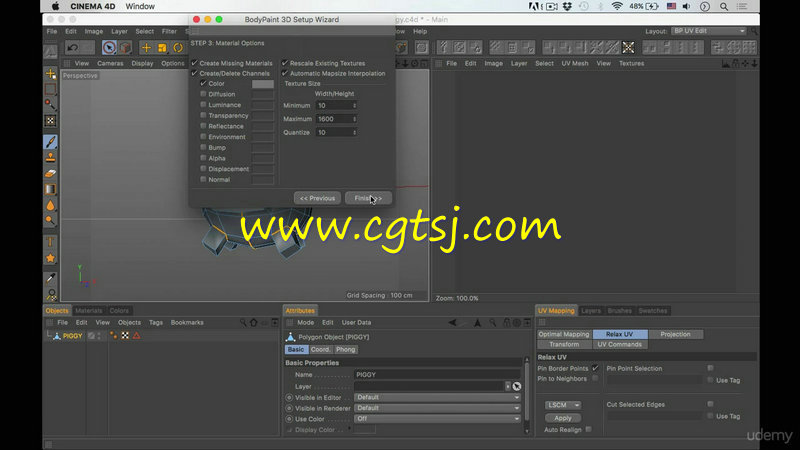800x450 pixels.
Task: Enable the Normal channel
Action: (x=204, y=180)
